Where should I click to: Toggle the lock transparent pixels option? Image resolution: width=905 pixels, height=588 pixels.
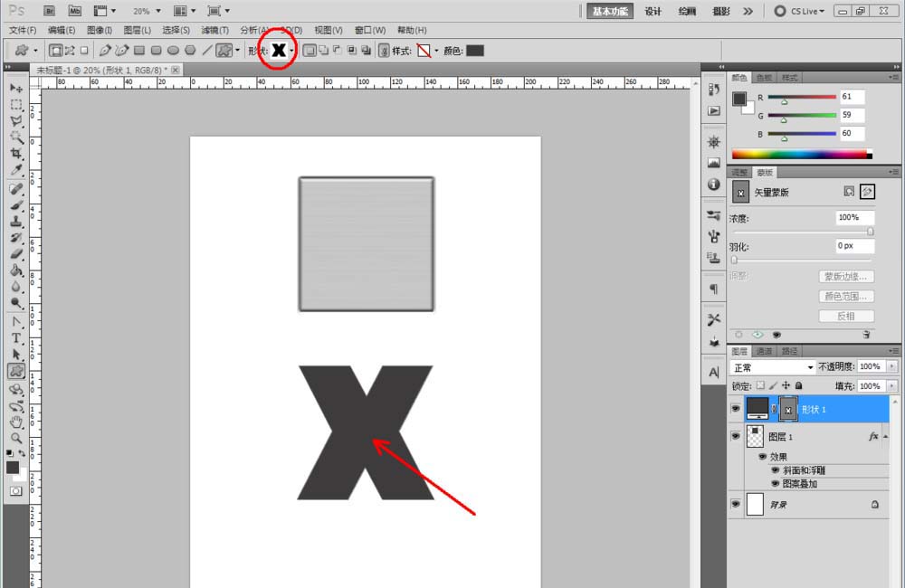[x=761, y=385]
